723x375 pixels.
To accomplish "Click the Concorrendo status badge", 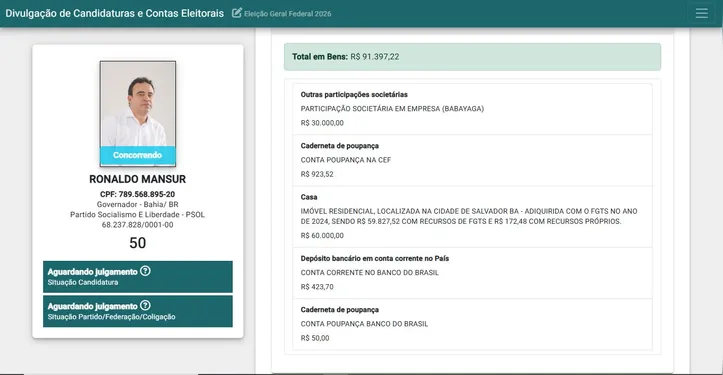I will (138, 155).
